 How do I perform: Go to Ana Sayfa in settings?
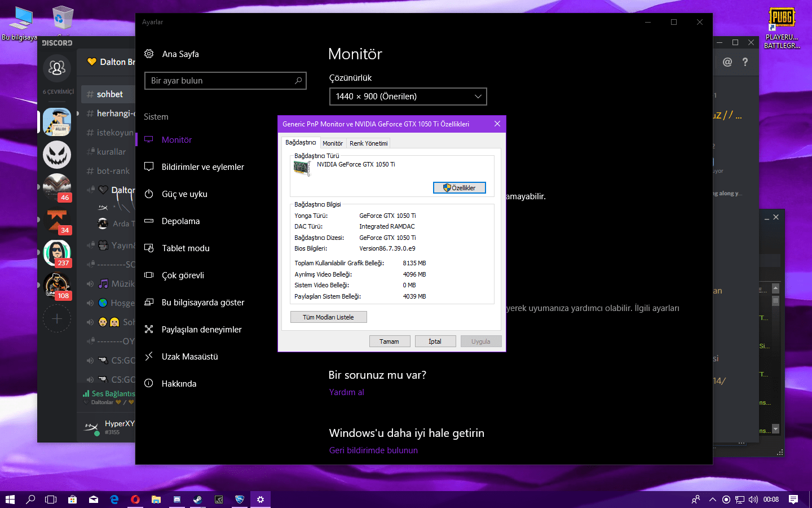click(180, 54)
